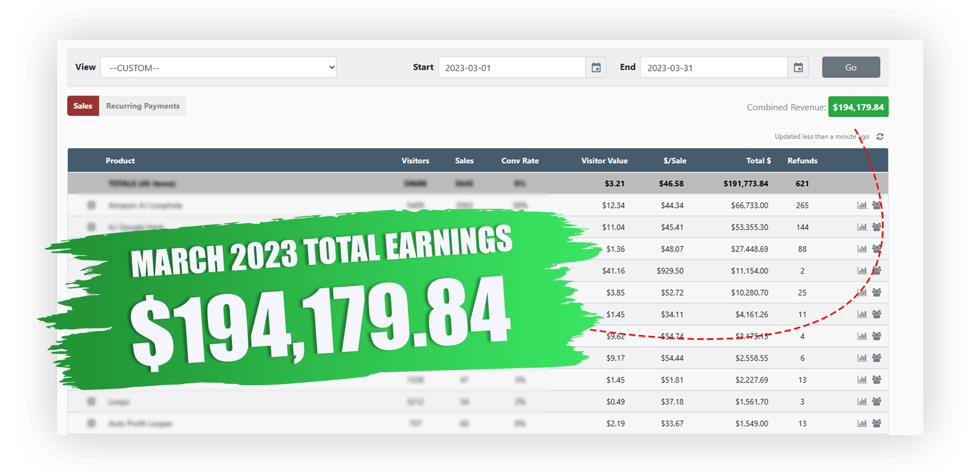Screen dimensions: 980x475
Task: Click the customers icon in the $2,558.55 row
Action: 877,358
